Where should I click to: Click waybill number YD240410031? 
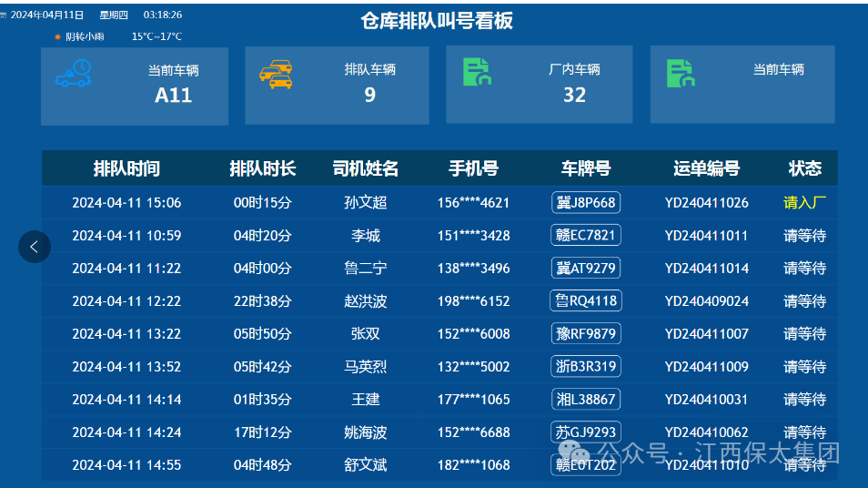click(706, 400)
